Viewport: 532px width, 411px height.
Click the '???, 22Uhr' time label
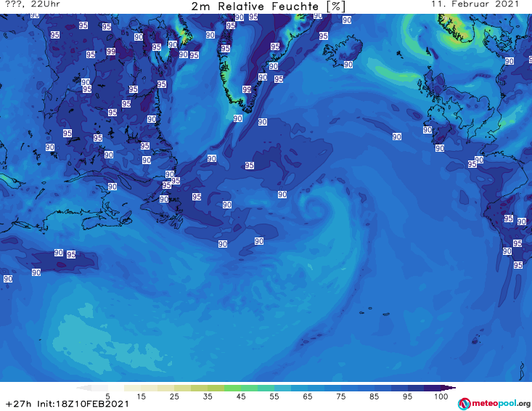tap(33, 4)
